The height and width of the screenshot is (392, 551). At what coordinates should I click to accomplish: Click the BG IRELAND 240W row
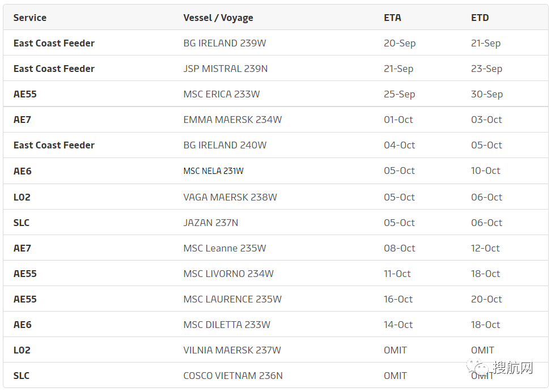225,145
